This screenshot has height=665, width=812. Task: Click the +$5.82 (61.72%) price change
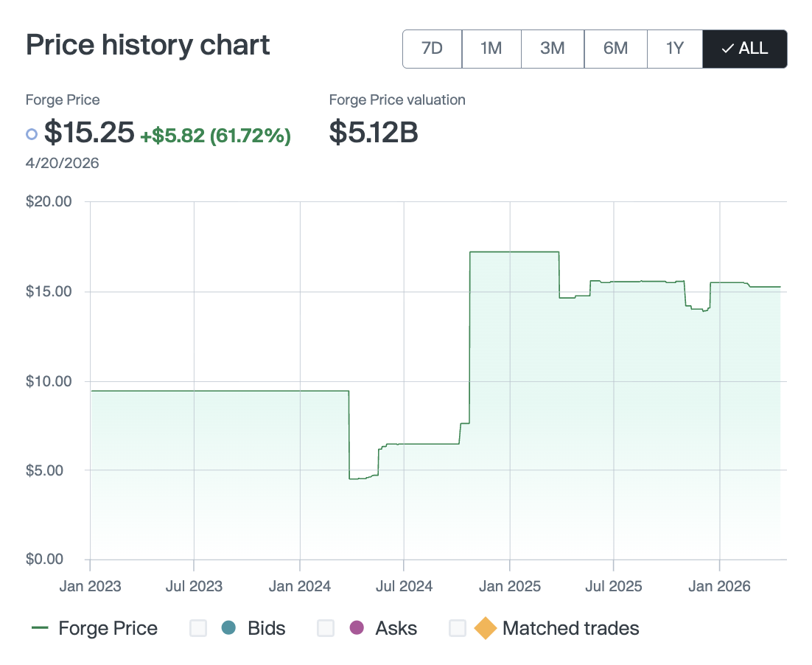(215, 136)
